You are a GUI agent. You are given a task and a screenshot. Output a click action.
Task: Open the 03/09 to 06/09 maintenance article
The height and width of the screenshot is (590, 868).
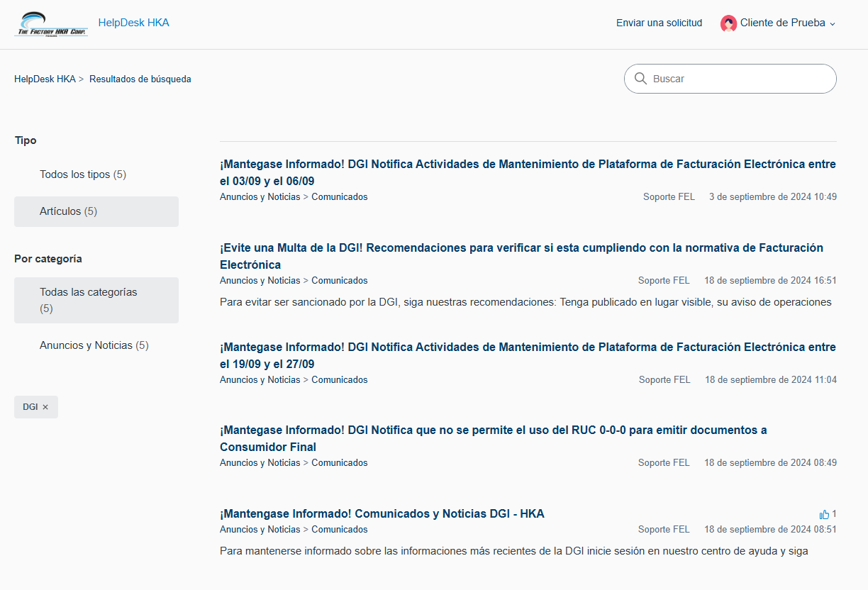(x=528, y=165)
